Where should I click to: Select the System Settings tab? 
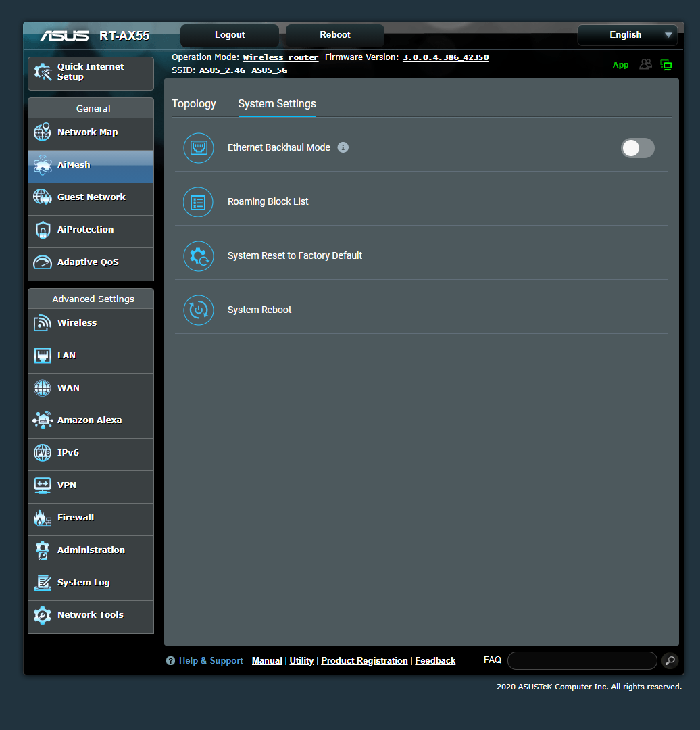point(277,104)
